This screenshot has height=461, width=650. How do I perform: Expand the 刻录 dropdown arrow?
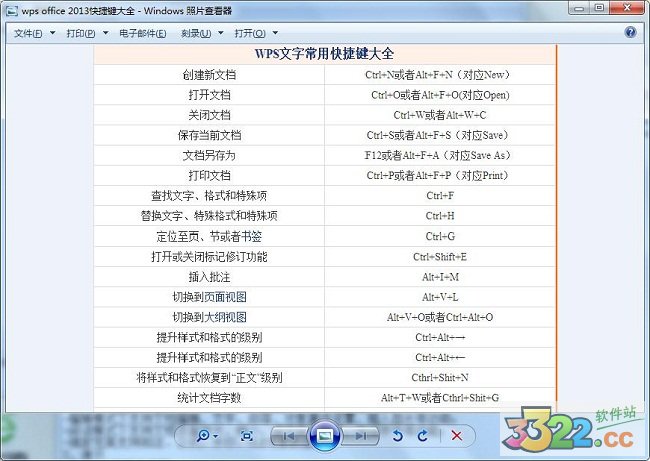221,33
